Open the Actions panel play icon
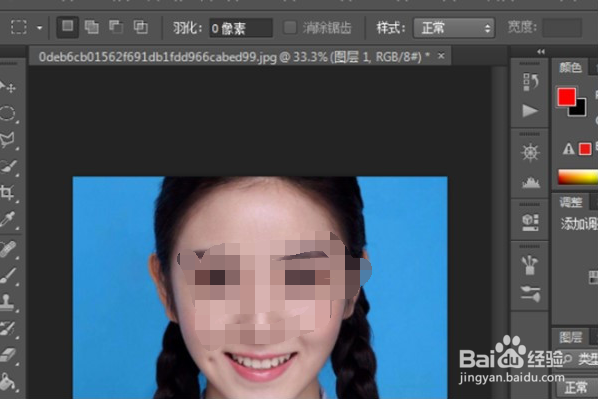The width and height of the screenshot is (598, 399). tap(530, 111)
